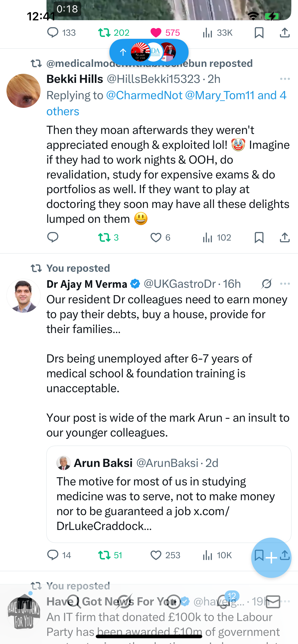Open the Messages envelope in bottom bar
This screenshot has height=644, width=298.
(273, 602)
